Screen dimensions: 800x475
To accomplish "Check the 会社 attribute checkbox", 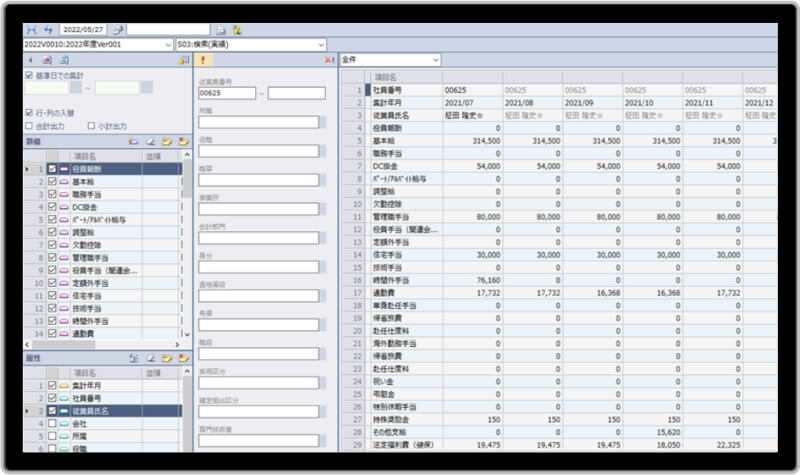I will pyautogui.click(x=51, y=423).
